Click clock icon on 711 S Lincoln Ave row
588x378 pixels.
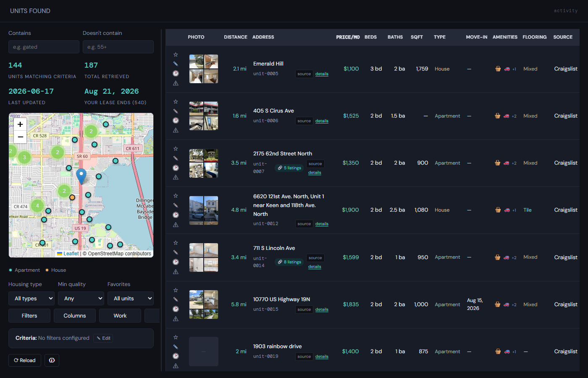coord(176,262)
